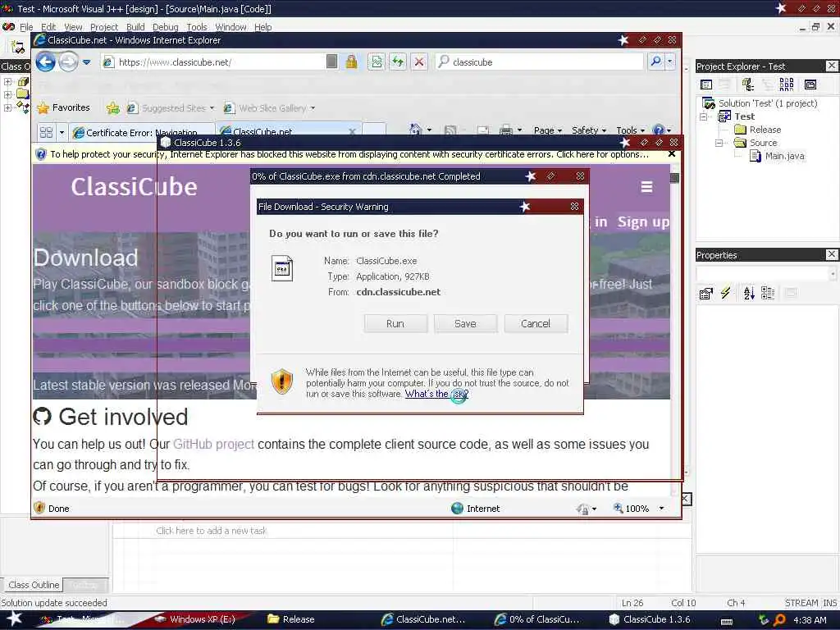Open the ClassiCube site hamburger menu
This screenshot has height=630, width=840.
[x=646, y=187]
